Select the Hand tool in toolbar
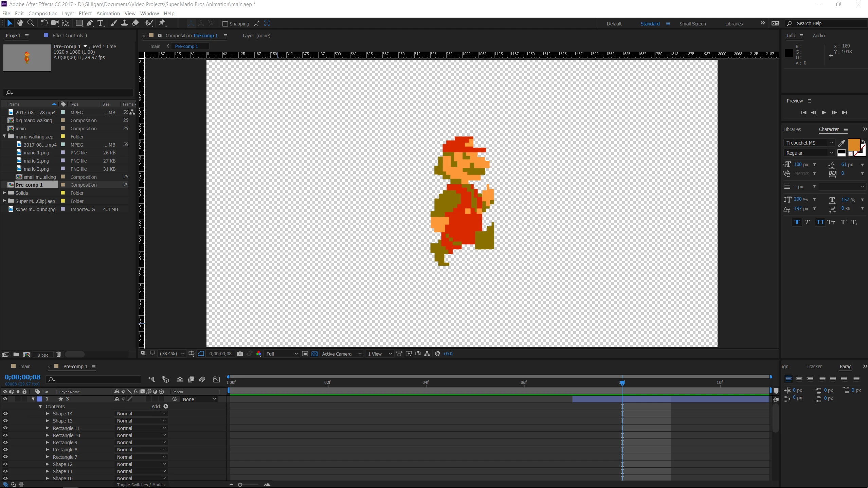This screenshot has width=868, height=488. pyautogui.click(x=20, y=23)
